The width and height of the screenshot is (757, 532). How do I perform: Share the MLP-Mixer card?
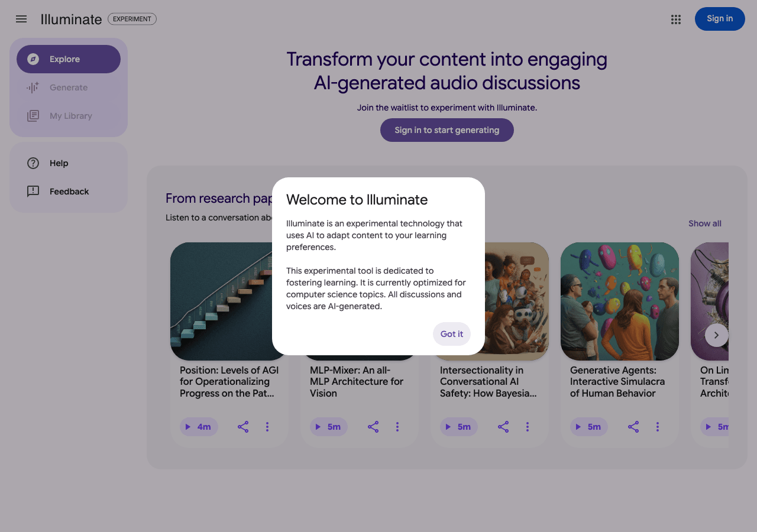pos(373,427)
